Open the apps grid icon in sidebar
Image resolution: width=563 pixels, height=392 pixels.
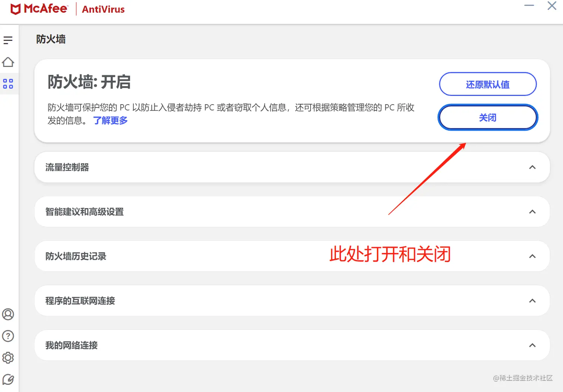pos(8,84)
